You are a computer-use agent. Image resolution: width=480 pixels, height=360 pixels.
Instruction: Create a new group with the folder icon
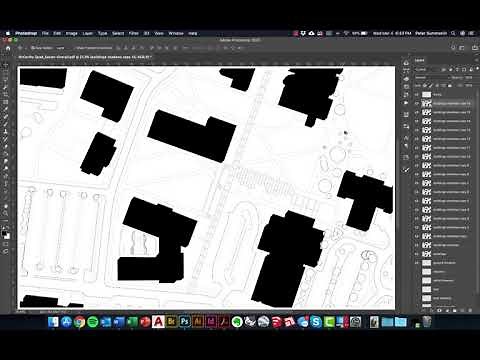[455, 310]
